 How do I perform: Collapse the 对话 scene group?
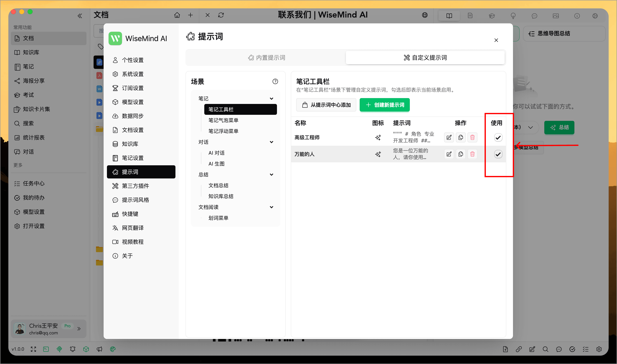pyautogui.click(x=272, y=142)
